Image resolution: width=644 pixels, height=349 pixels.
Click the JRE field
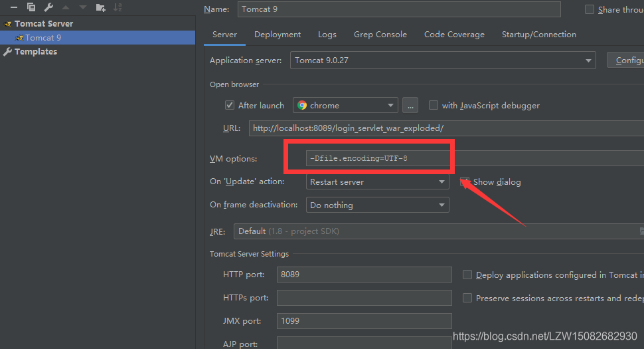pyautogui.click(x=439, y=231)
